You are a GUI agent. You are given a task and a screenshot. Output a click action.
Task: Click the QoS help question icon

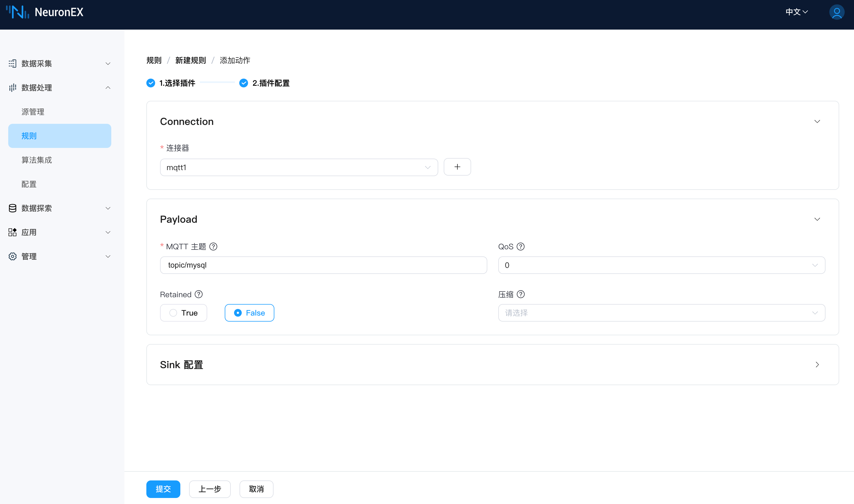(x=521, y=247)
